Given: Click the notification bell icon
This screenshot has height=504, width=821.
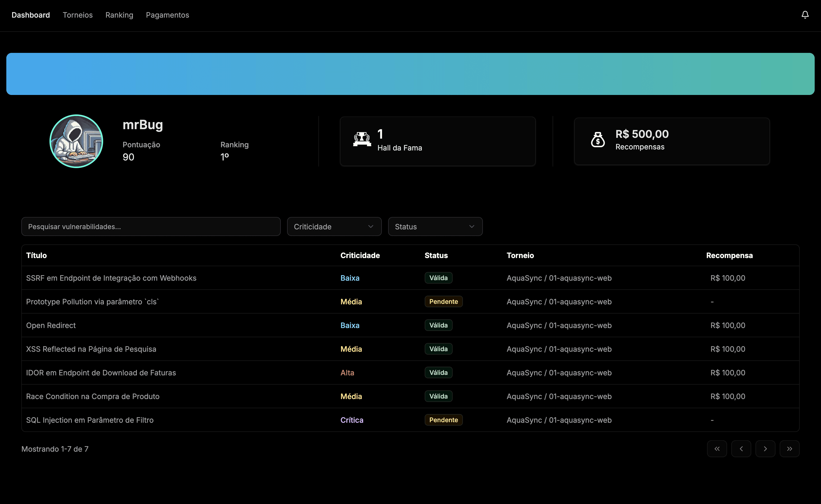Looking at the screenshot, I should 805,15.
